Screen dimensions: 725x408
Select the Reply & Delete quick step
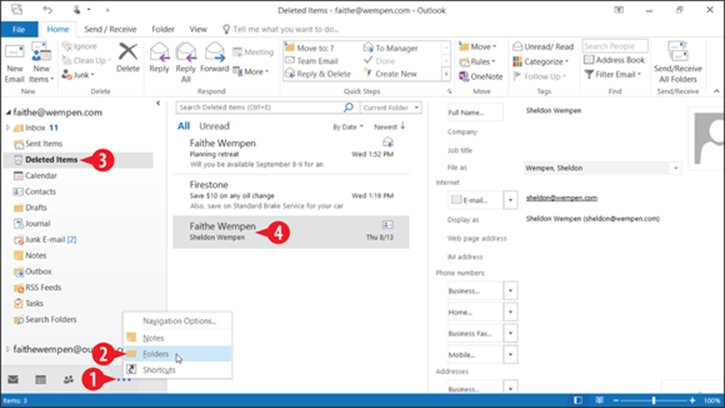pyautogui.click(x=318, y=74)
